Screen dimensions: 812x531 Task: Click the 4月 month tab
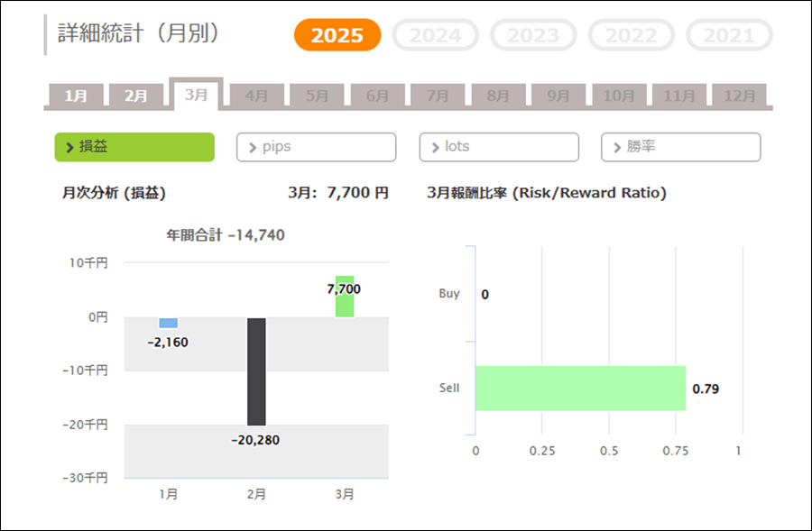pyautogui.click(x=256, y=96)
